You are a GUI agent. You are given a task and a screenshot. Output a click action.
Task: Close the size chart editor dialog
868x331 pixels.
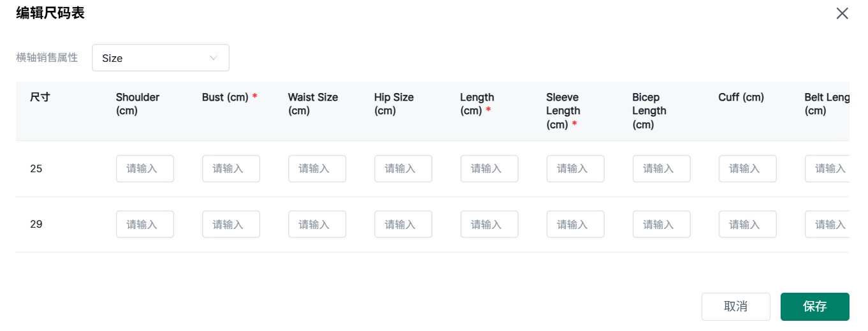click(x=842, y=13)
